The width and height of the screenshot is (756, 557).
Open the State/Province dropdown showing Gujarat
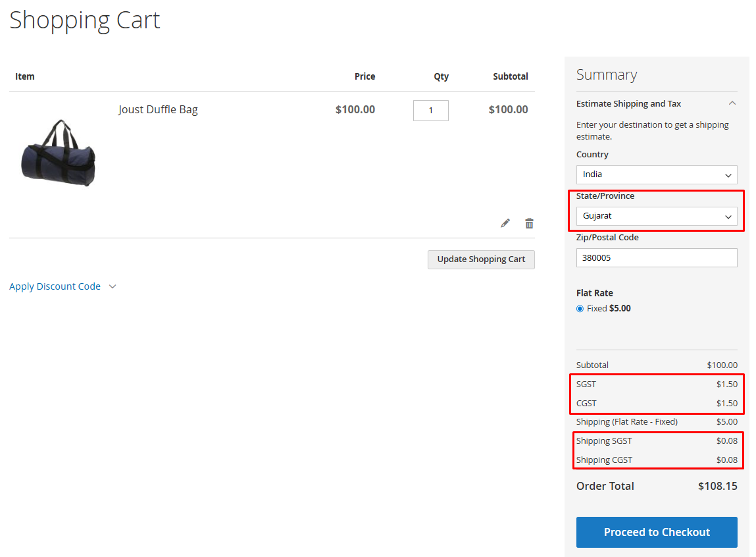[x=656, y=216]
